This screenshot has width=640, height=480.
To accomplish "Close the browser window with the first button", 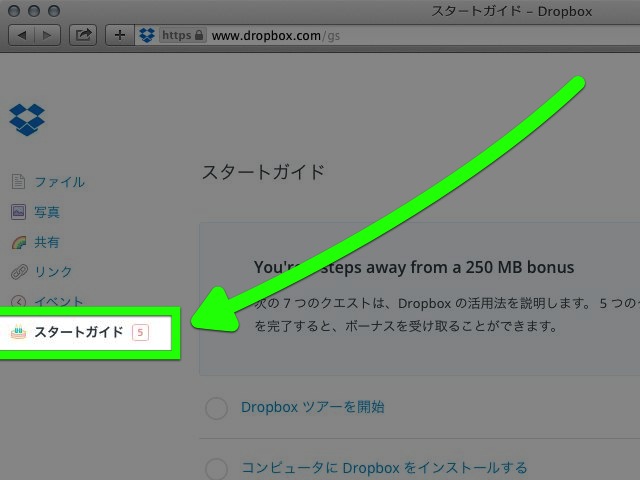I will point(14,11).
